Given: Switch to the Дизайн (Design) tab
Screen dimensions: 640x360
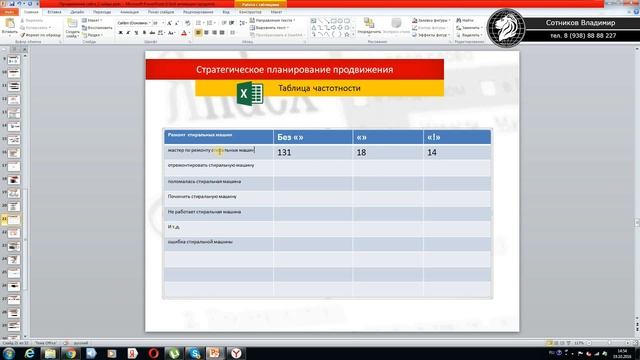Looking at the screenshot, I should tap(77, 12).
